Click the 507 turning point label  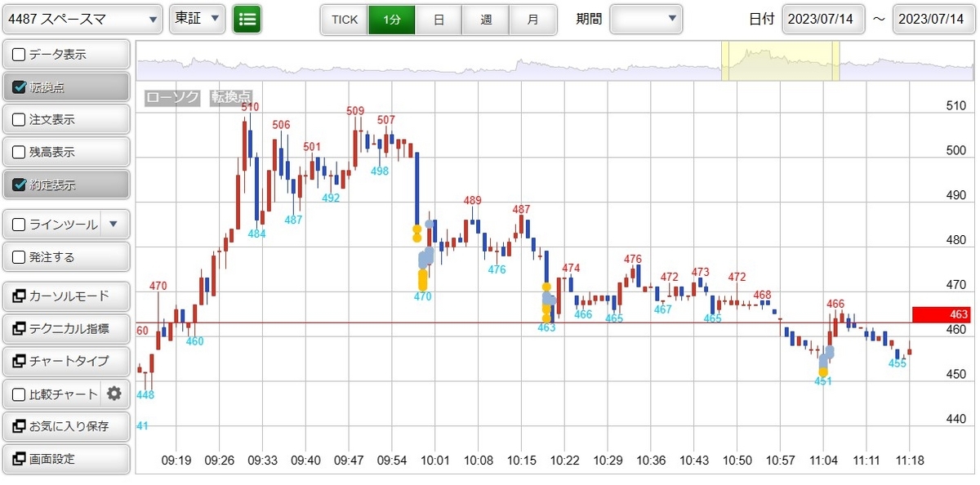386,120
